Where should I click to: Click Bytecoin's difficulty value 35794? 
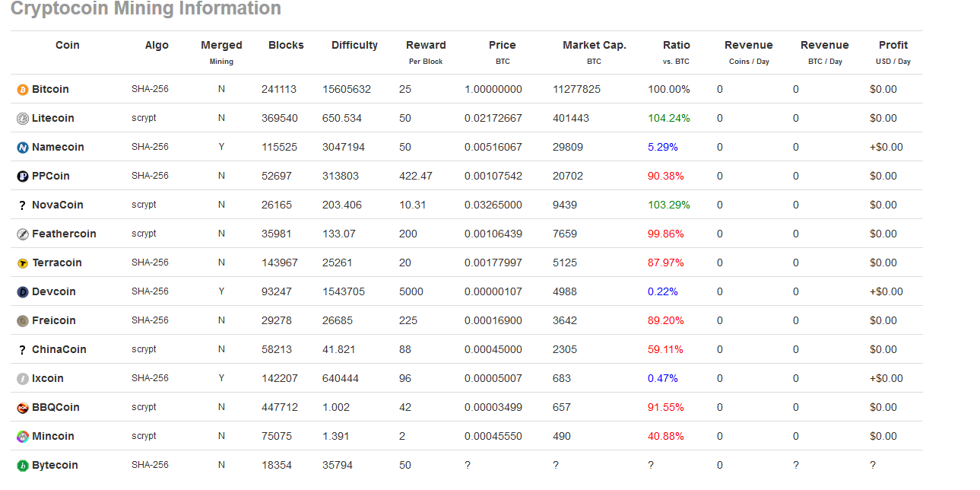click(338, 465)
